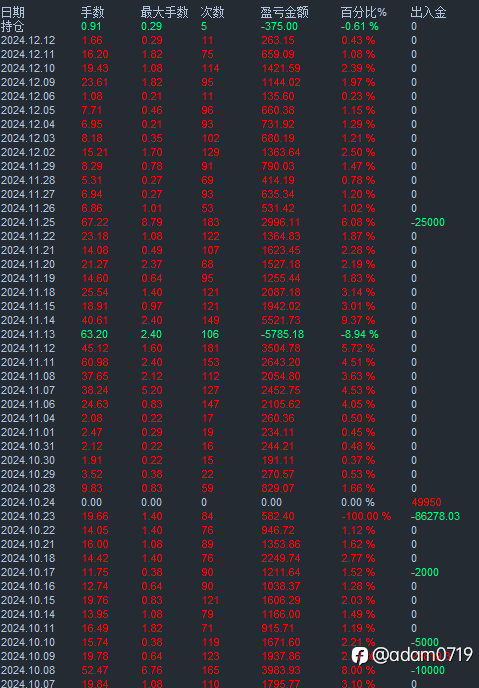
Task: Select the 3983.93 profit cell
Action: [281, 671]
